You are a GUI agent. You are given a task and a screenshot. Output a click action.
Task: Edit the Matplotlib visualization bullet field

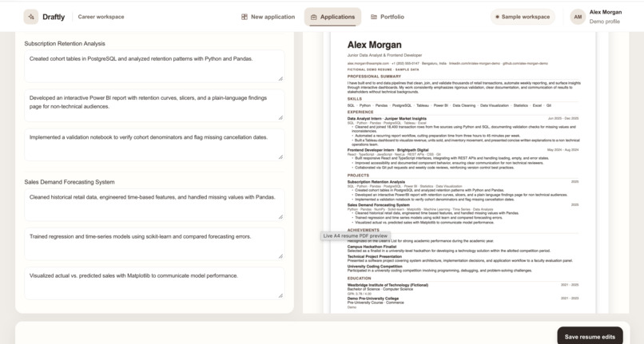click(154, 283)
